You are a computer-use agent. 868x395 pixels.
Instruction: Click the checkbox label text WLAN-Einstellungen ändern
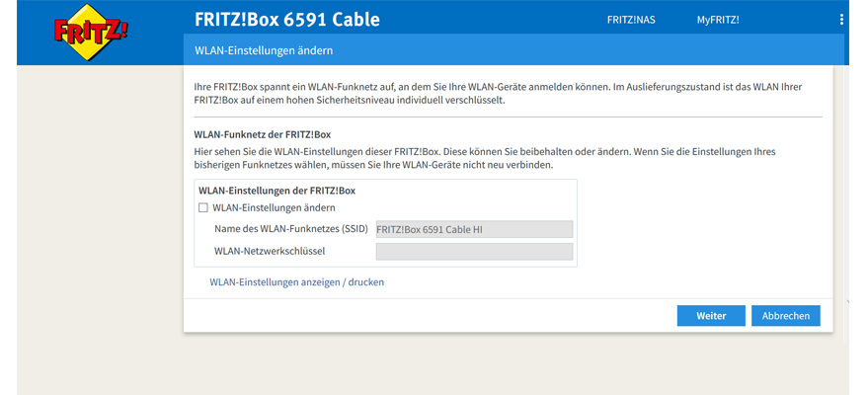pyautogui.click(x=274, y=208)
